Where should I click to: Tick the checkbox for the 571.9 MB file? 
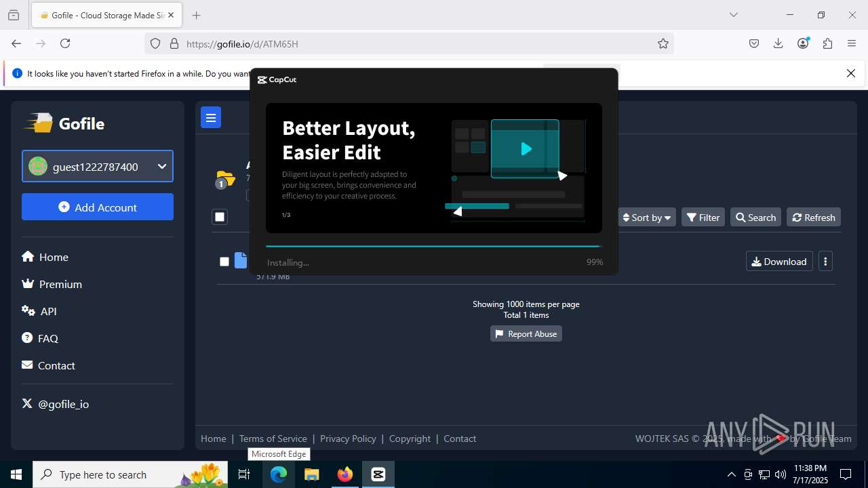click(x=224, y=262)
